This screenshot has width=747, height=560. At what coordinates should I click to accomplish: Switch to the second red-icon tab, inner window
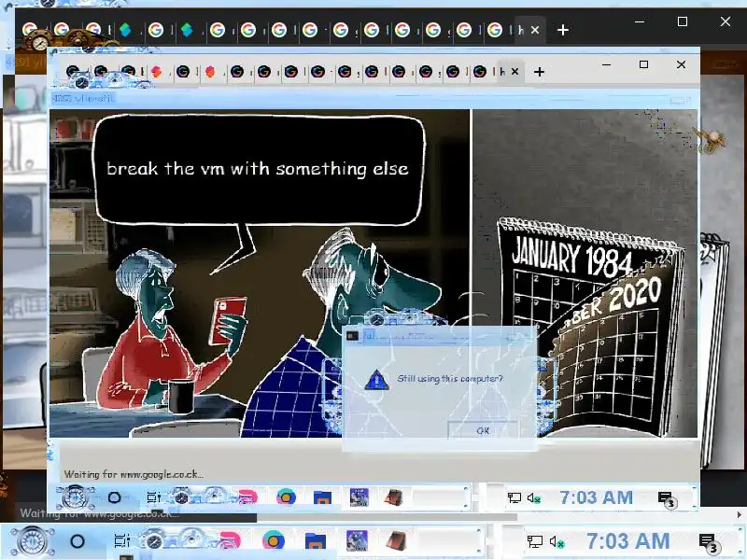210,72
